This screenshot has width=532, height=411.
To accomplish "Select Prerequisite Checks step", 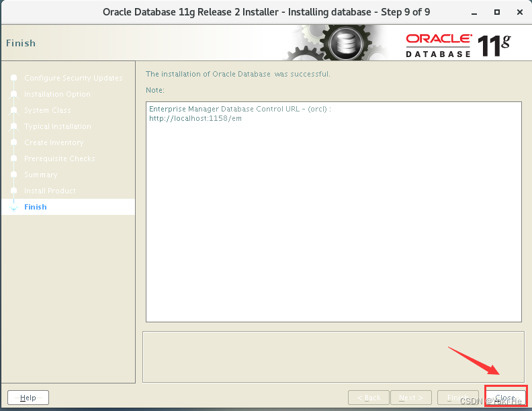I will coord(59,158).
